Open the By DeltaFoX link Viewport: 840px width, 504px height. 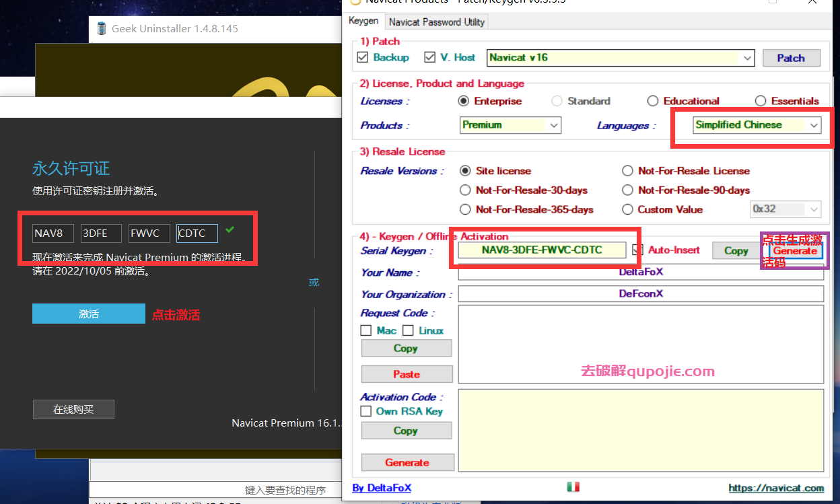382,488
